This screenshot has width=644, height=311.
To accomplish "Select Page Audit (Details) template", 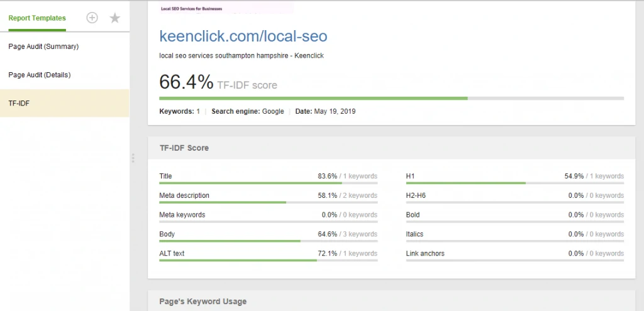I will coord(65,75).
